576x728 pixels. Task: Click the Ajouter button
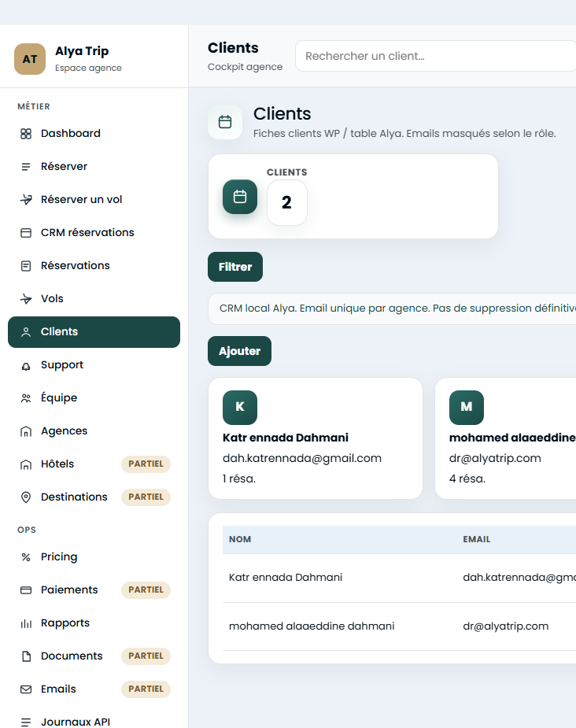pyautogui.click(x=239, y=351)
